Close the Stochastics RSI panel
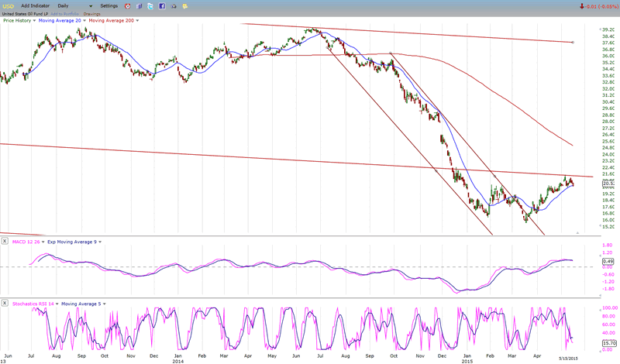 pyautogui.click(x=5, y=304)
